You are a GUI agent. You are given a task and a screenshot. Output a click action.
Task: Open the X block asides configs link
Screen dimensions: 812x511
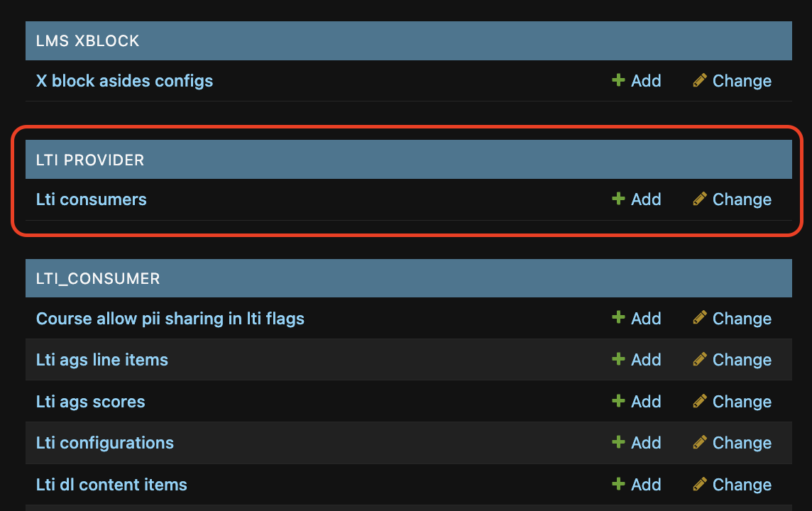click(x=124, y=81)
